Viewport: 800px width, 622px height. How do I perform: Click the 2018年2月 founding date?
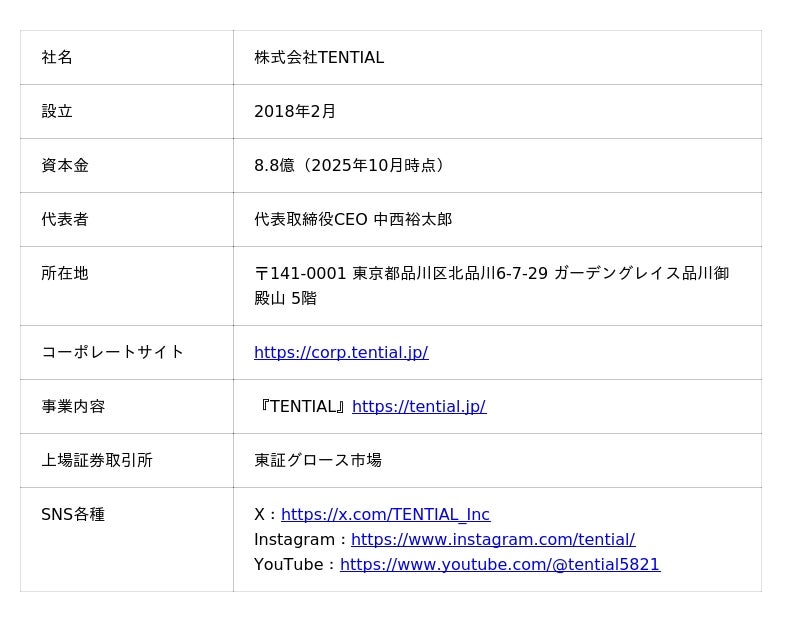[x=295, y=111]
